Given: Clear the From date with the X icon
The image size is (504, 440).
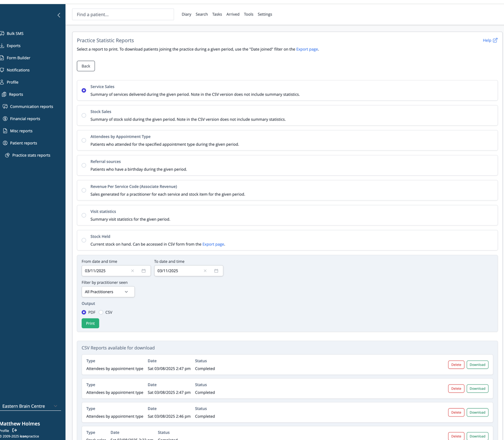Looking at the screenshot, I should click(x=132, y=271).
